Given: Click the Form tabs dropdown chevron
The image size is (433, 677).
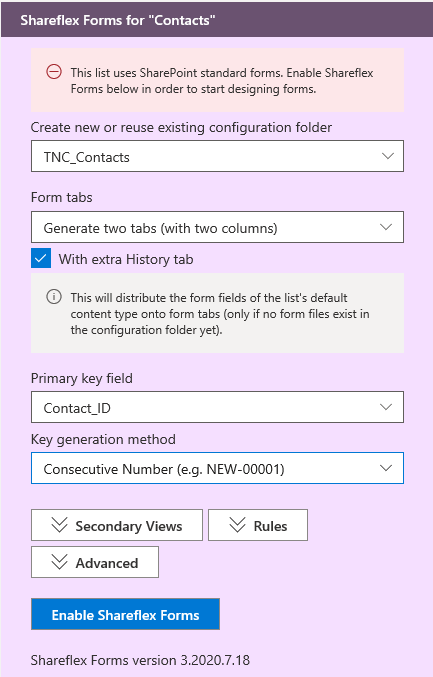Looking at the screenshot, I should 386,227.
